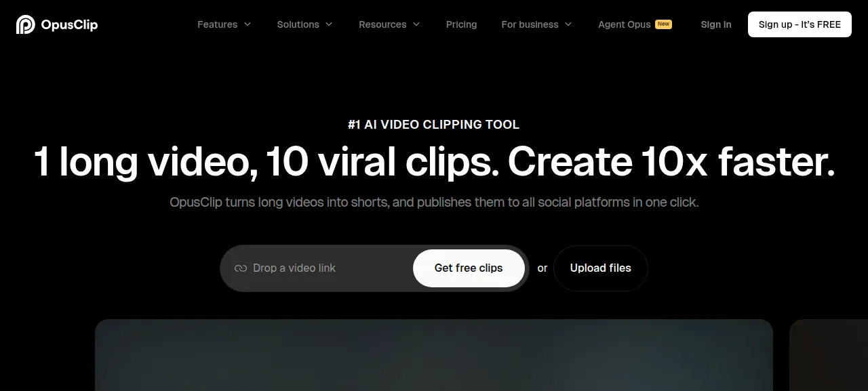Screen dimensions: 868x391
Task: Click Sign up - It's FREE button
Action: [800, 24]
